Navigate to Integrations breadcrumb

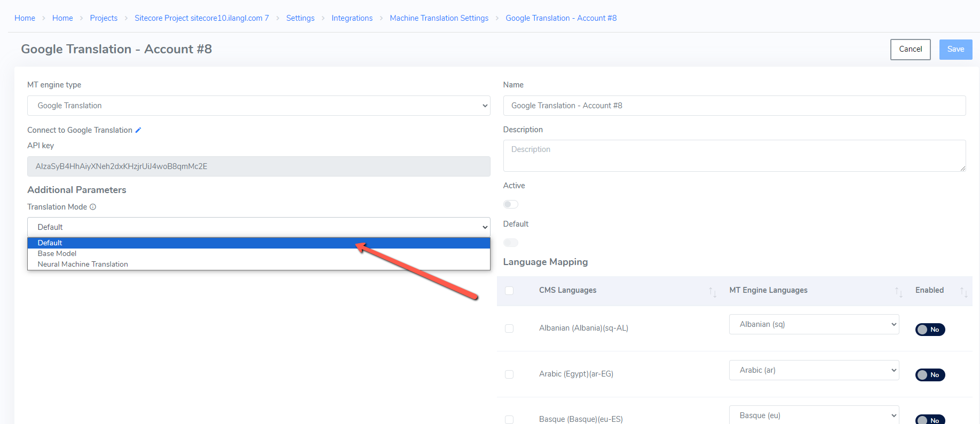coord(352,18)
